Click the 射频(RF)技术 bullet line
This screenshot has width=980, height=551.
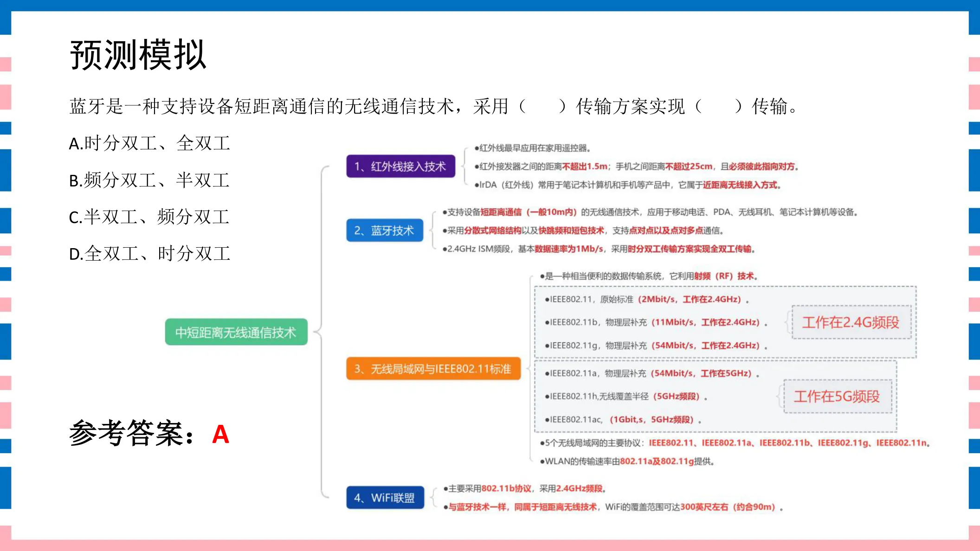click(649, 276)
